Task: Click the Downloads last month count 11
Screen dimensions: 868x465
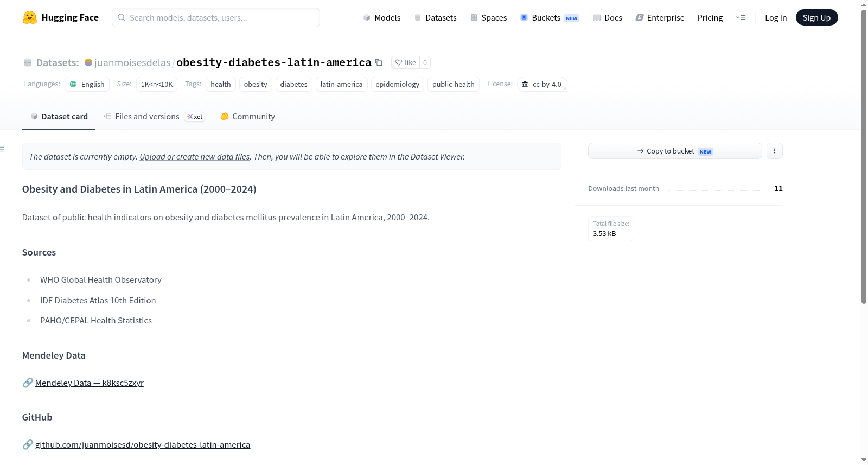Action: 778,188
